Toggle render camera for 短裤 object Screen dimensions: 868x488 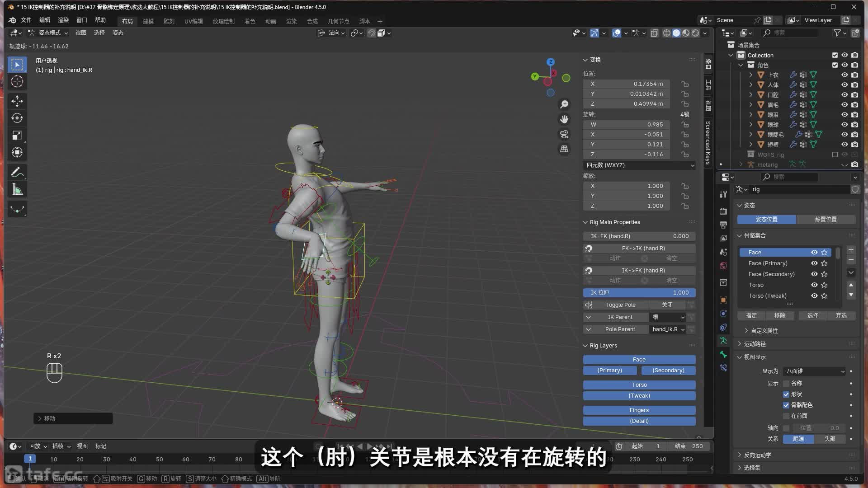854,145
